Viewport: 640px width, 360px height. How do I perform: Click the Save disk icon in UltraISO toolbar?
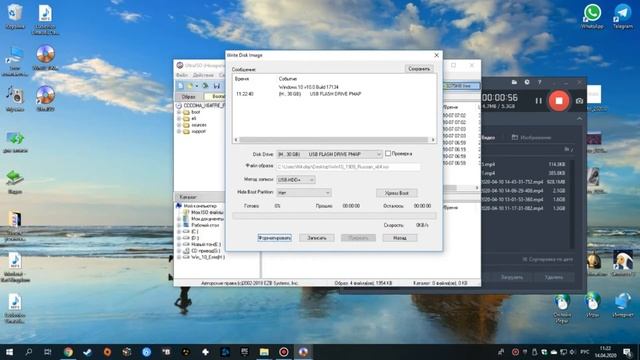(x=217, y=86)
